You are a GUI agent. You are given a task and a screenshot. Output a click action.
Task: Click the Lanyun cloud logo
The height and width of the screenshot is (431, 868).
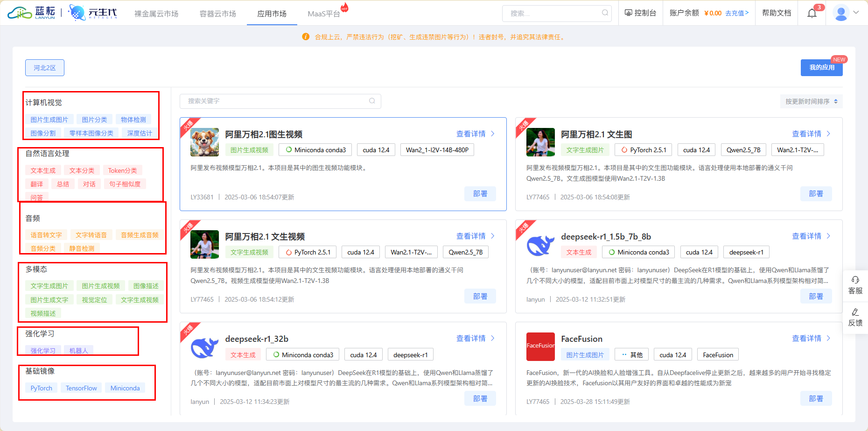click(31, 13)
